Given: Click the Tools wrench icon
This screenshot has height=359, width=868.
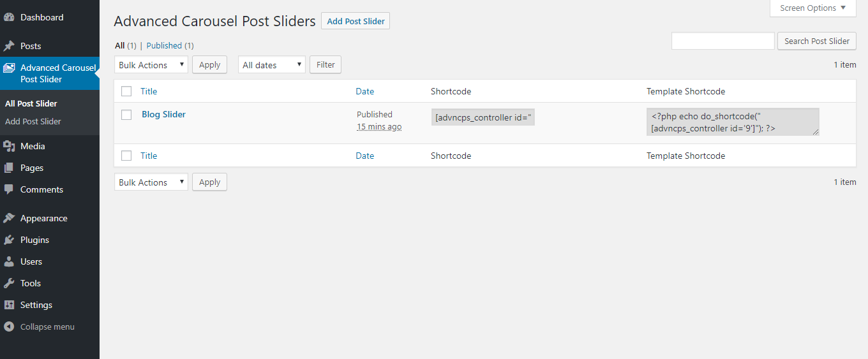Looking at the screenshot, I should pos(9,283).
